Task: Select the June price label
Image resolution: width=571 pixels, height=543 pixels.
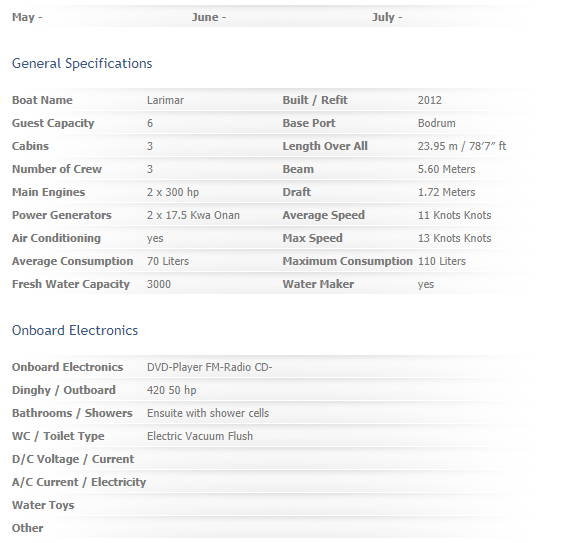Action: 209,17
